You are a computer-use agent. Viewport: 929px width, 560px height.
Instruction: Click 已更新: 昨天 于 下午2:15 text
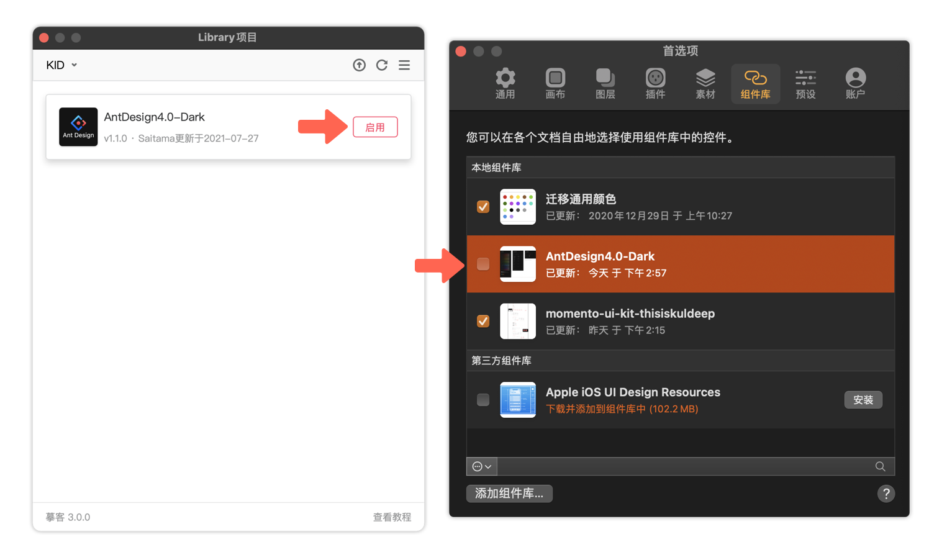coord(605,330)
